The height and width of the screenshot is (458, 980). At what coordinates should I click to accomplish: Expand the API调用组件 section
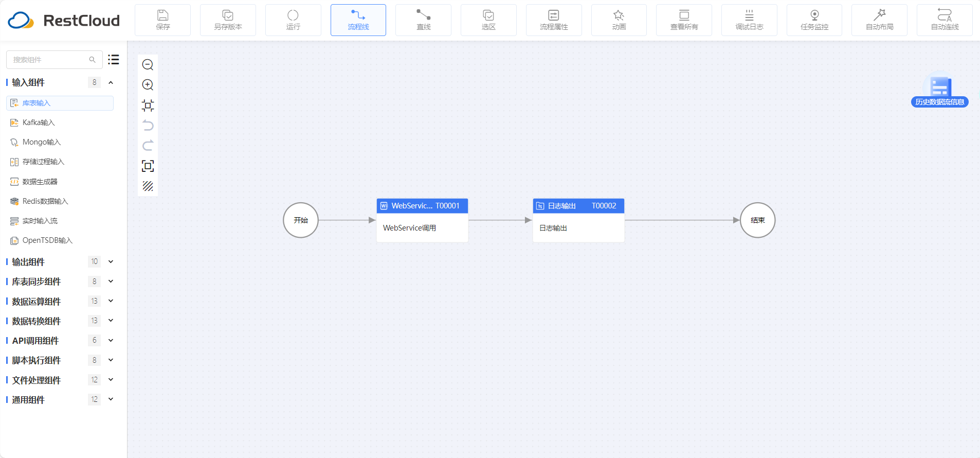click(x=111, y=340)
